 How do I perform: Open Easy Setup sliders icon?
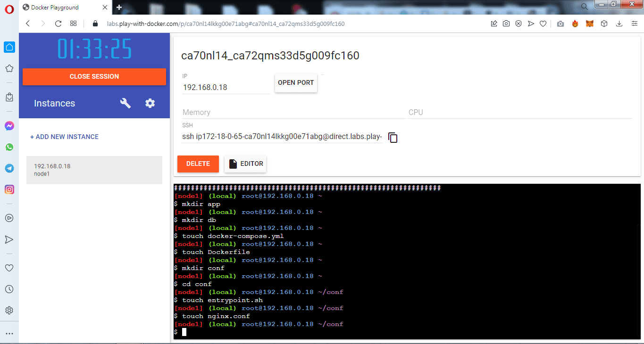coord(635,24)
